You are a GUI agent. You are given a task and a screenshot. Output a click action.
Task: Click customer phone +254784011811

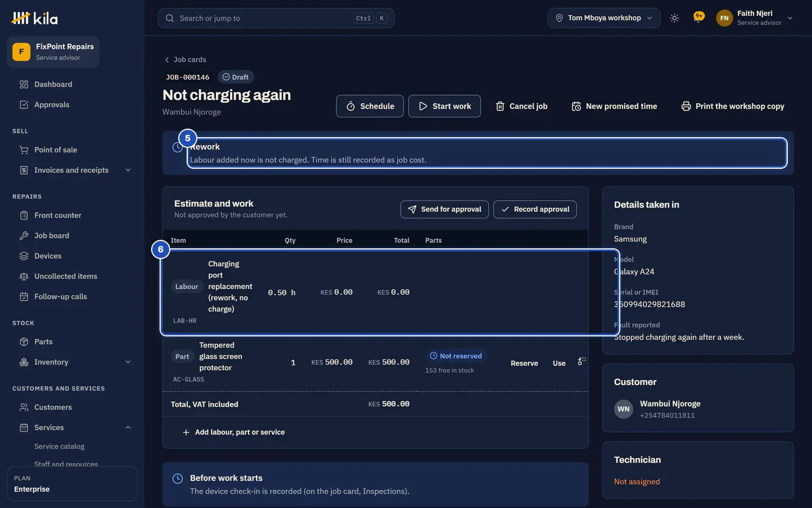click(667, 415)
